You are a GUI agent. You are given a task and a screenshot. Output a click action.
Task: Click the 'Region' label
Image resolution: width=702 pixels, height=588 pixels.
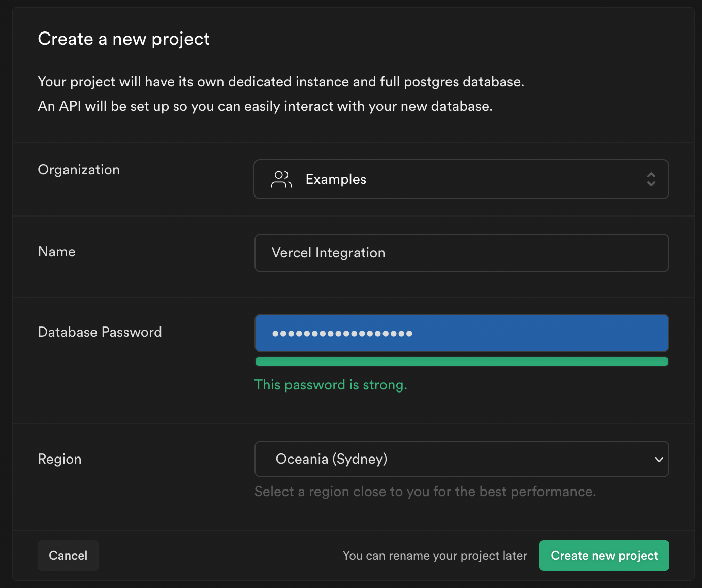[59, 459]
